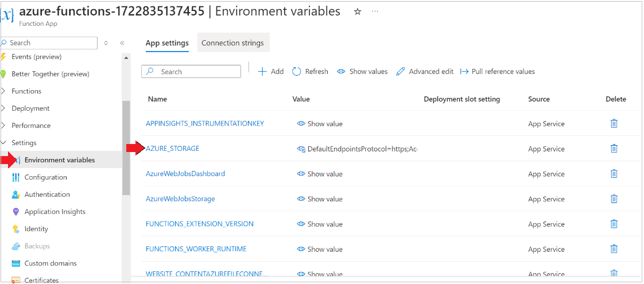
Task: Click the sidebar scrollbar thumb
Action: pyautogui.click(x=126, y=147)
